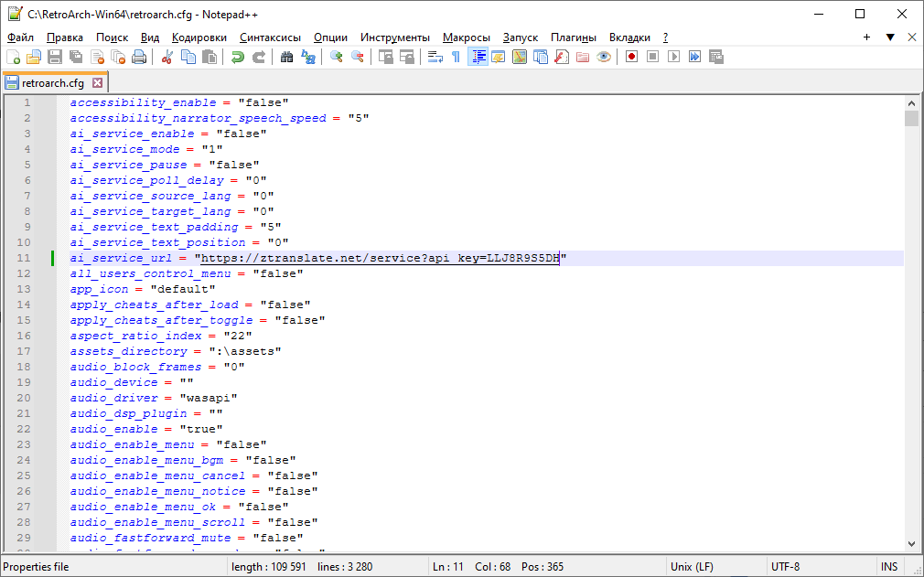Play back recorded macro icon
The height and width of the screenshot is (577, 924).
pyautogui.click(x=674, y=57)
